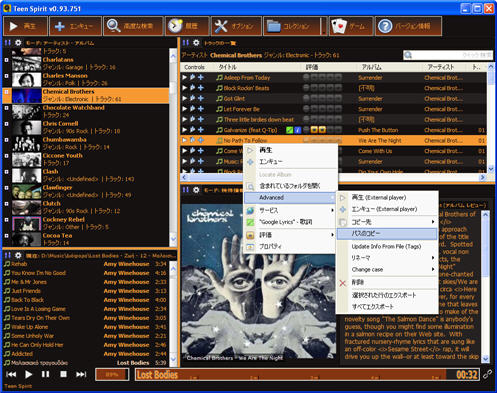Expand the Charlatans artist node
The width and height of the screenshot is (497, 393).
tap(6, 60)
